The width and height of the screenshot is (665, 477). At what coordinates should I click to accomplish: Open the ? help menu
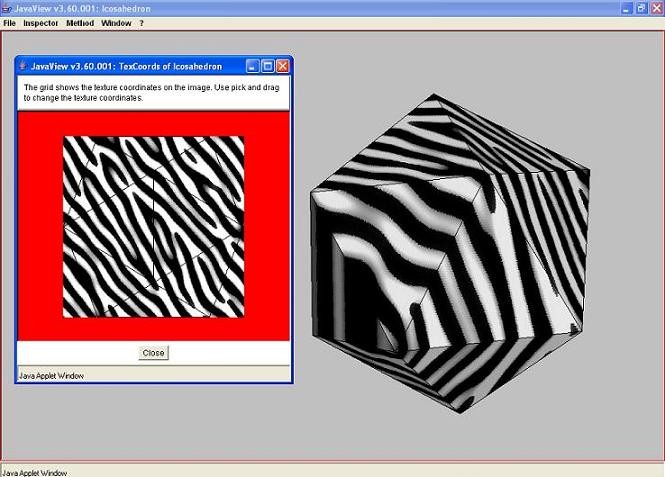pyautogui.click(x=141, y=22)
